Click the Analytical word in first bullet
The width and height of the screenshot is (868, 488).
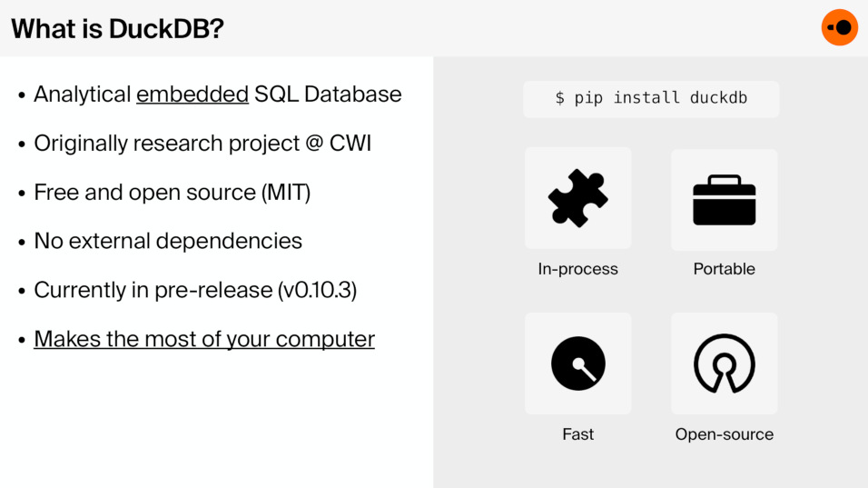click(x=83, y=94)
